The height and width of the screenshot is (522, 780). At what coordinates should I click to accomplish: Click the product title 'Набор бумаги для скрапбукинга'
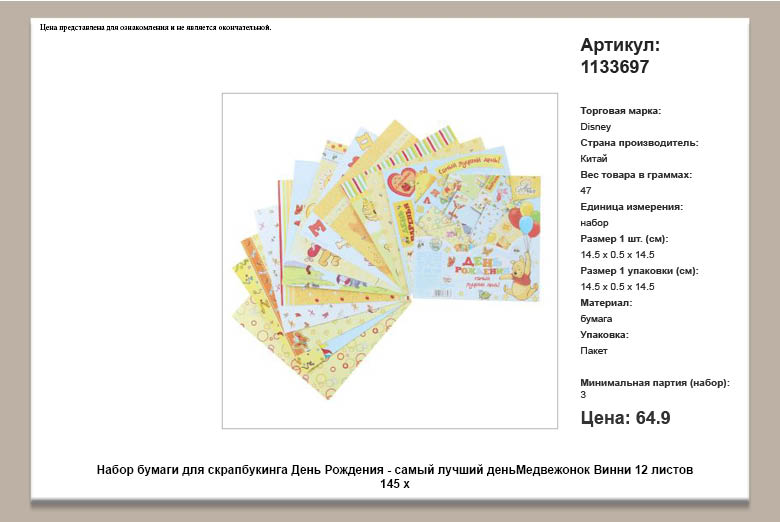(x=394, y=476)
